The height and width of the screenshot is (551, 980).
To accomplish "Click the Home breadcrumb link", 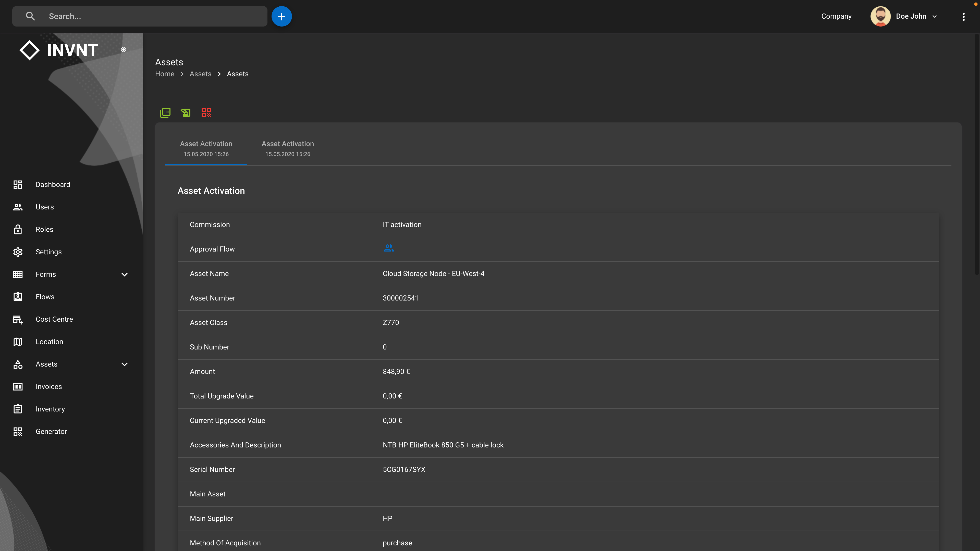I will coord(164,74).
